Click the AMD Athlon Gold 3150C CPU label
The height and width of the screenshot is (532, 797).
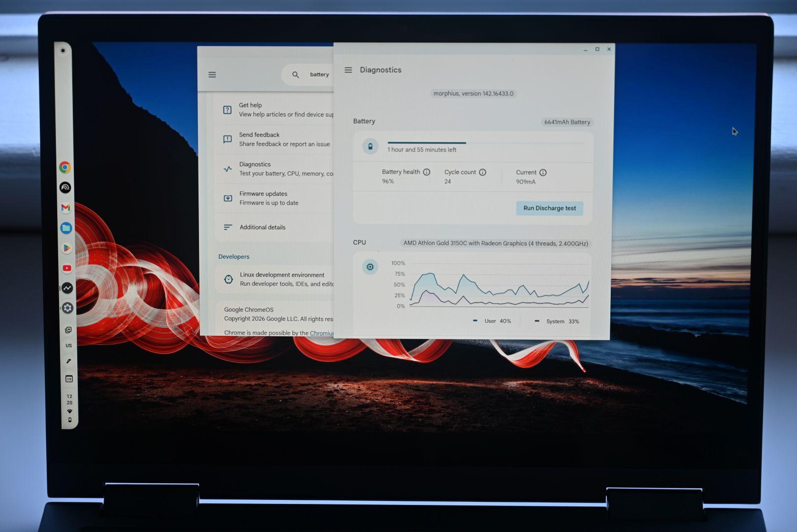click(496, 243)
